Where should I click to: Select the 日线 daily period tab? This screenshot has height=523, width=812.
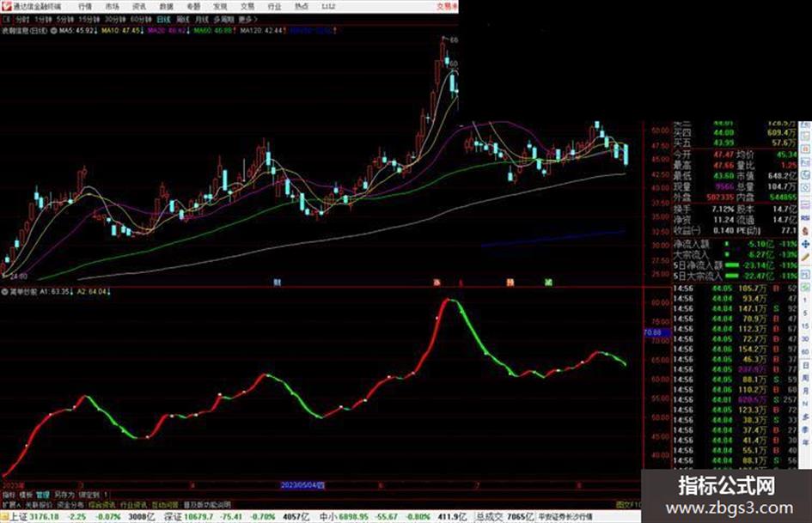[x=163, y=19]
